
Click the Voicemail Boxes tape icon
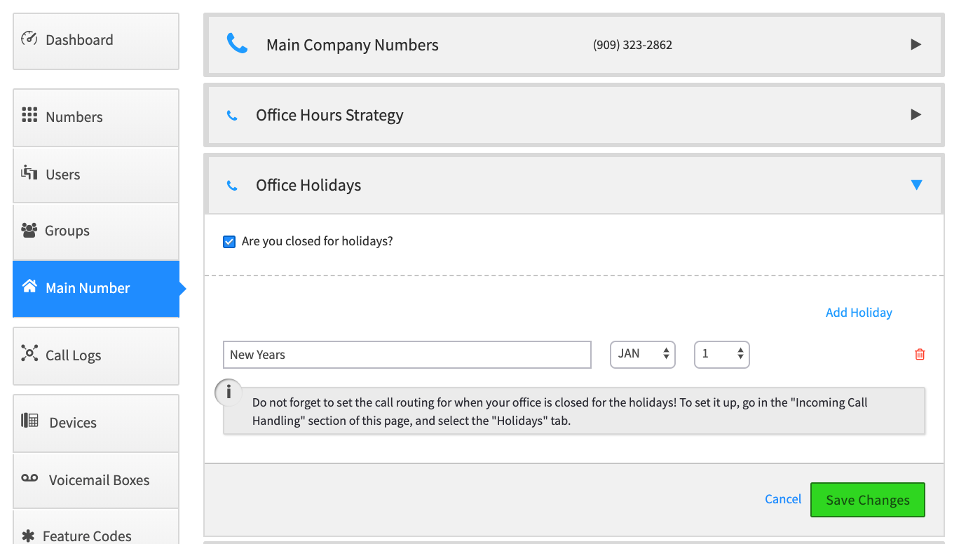click(x=29, y=478)
